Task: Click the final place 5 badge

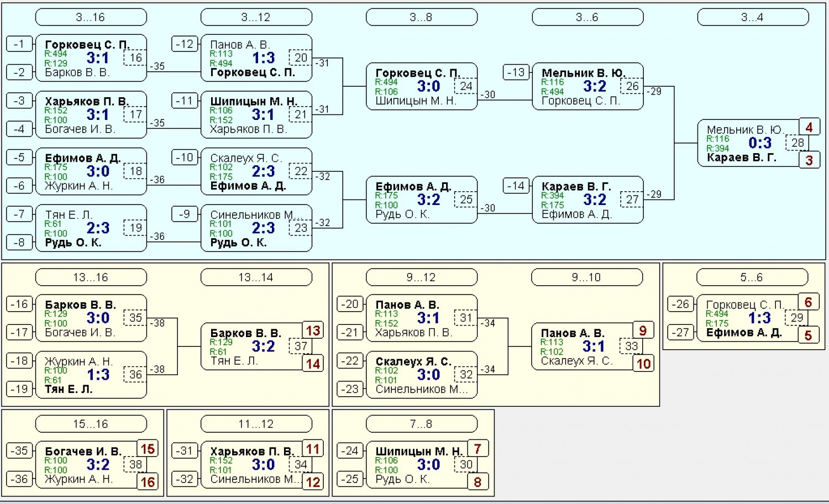Action: point(808,335)
